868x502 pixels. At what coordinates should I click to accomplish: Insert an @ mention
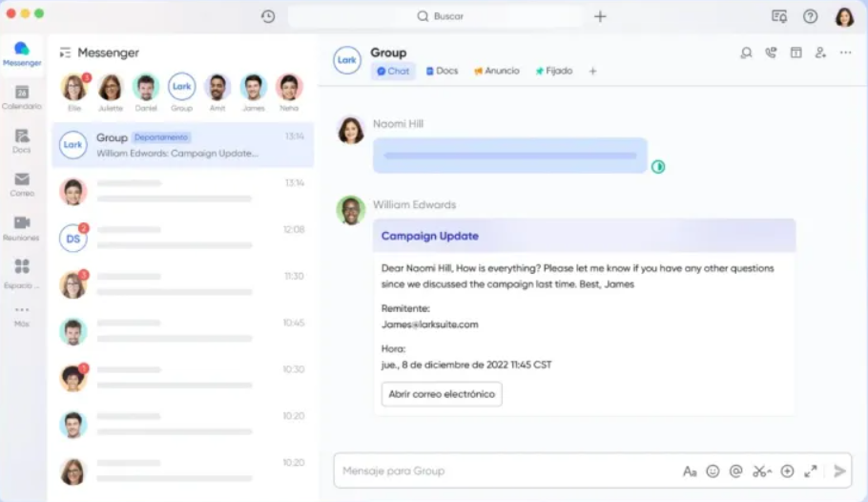[735, 471]
